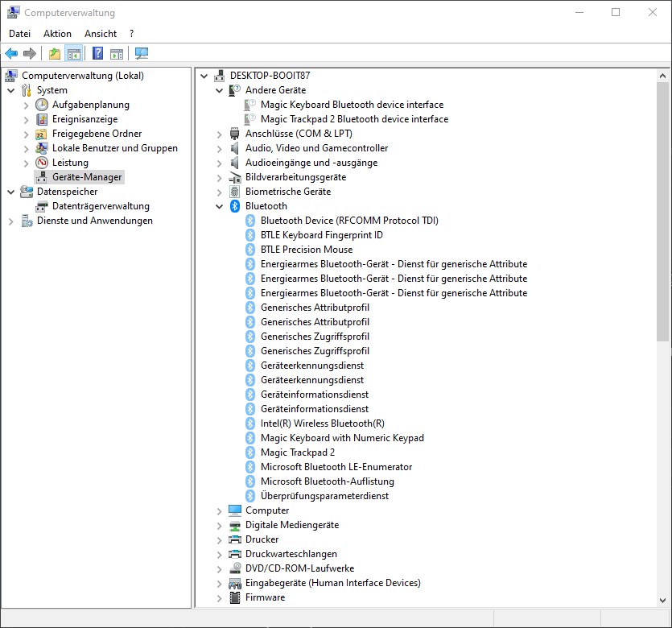The height and width of the screenshot is (628, 672).
Task: Click the Biometrische Geräte fingerprint icon
Action: click(235, 192)
